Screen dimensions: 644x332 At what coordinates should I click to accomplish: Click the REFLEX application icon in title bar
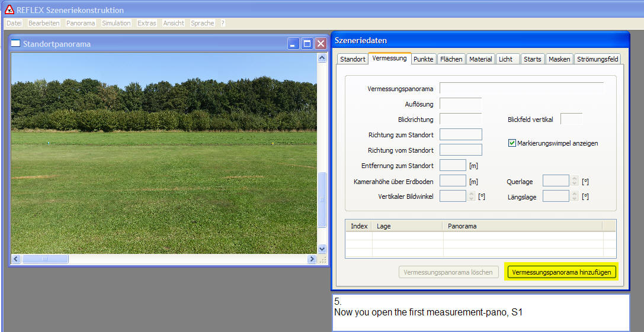(x=9, y=9)
